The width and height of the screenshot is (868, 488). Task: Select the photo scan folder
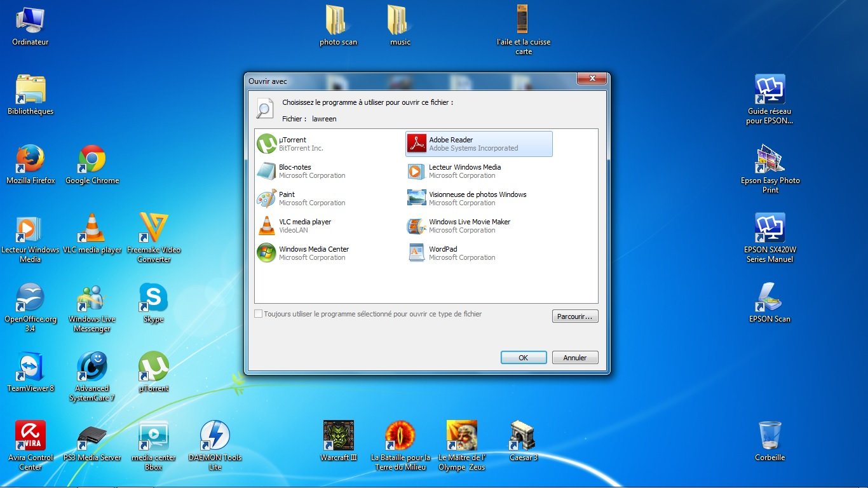(x=338, y=26)
